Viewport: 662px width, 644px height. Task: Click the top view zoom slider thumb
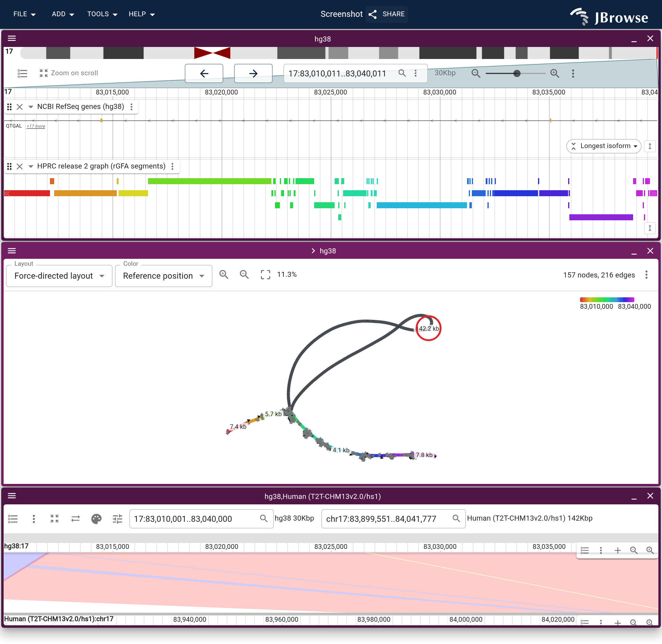(x=517, y=73)
